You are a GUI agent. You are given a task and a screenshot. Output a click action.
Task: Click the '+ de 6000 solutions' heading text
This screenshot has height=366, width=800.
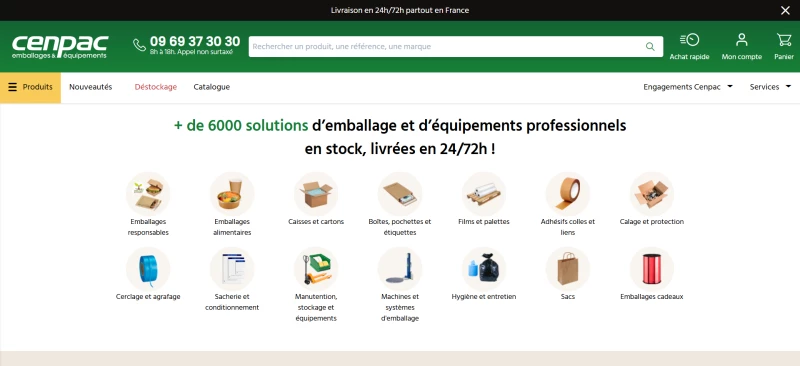[241, 126]
